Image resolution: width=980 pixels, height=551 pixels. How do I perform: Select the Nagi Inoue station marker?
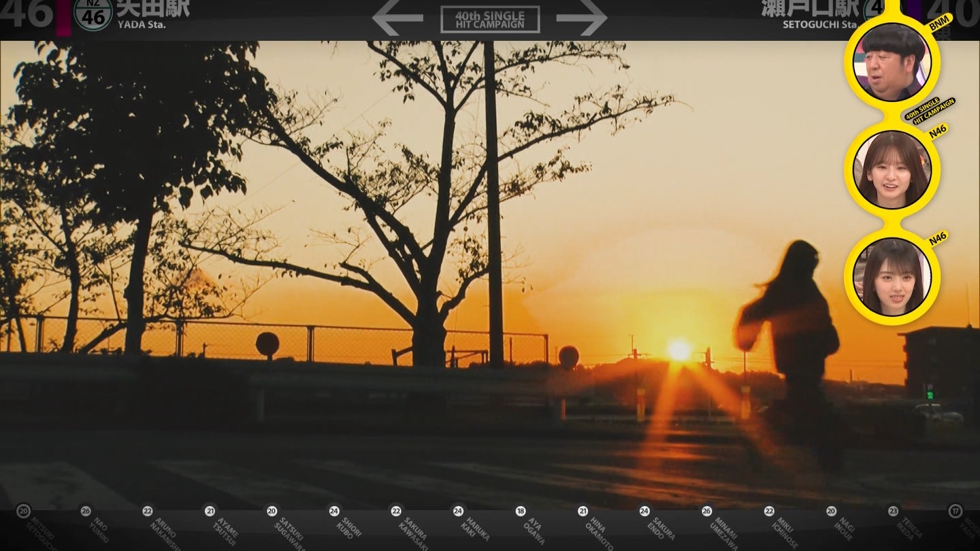pyautogui.click(x=831, y=511)
